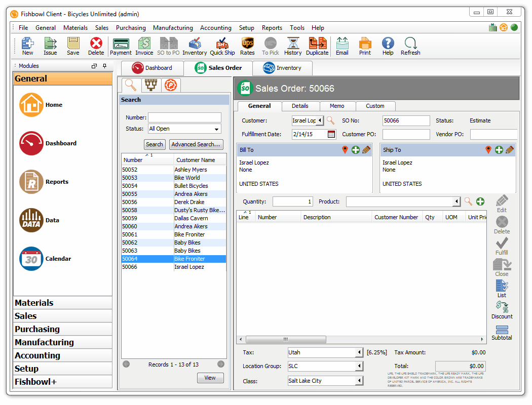
Task: Expand the Customer dropdown arrow
Action: 320,120
